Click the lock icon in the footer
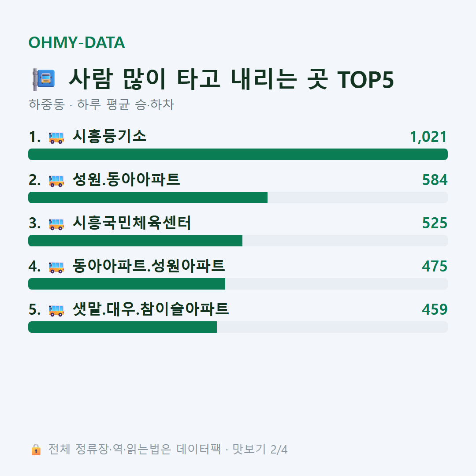The image size is (476, 476). coord(36,449)
